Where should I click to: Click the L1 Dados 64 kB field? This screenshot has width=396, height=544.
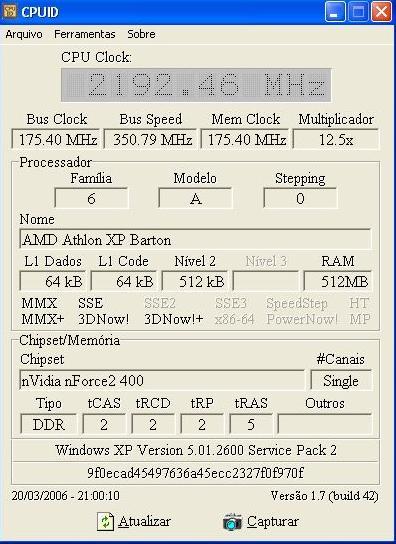coord(53,281)
